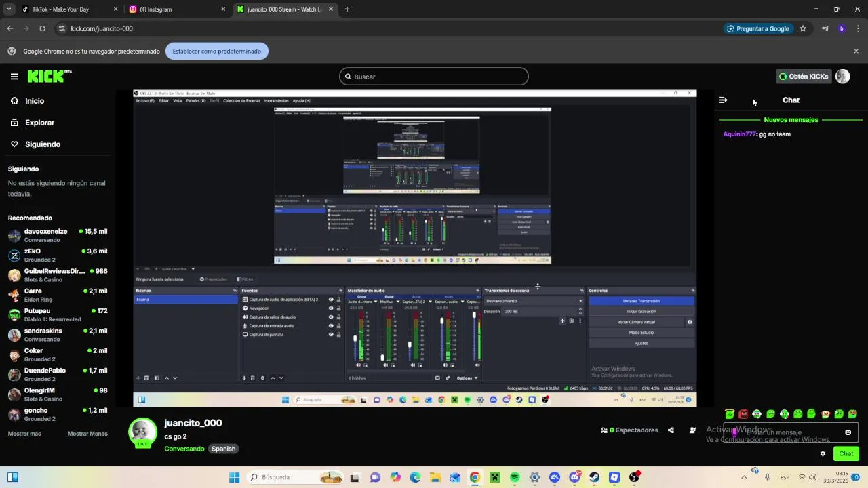Expand Chrome's tab search dropdown arrow
Viewport: 868px width, 488px height.
tap(9, 9)
